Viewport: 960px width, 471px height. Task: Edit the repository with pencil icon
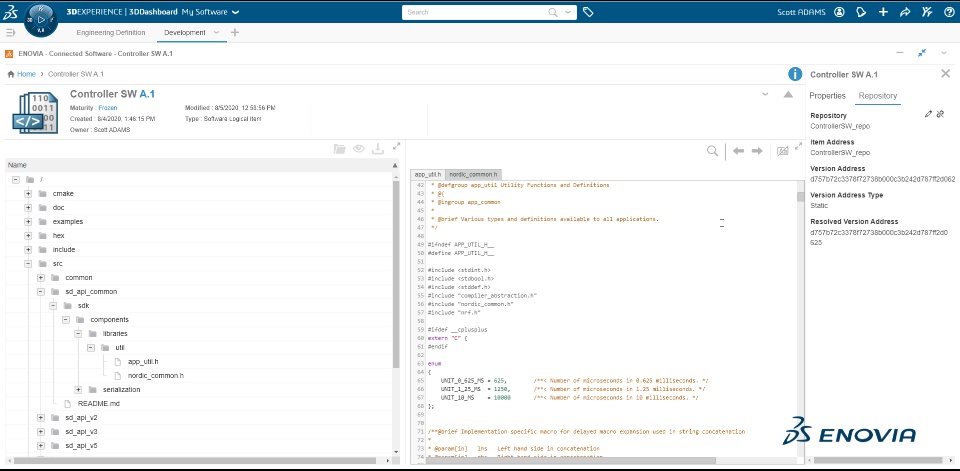(x=928, y=114)
